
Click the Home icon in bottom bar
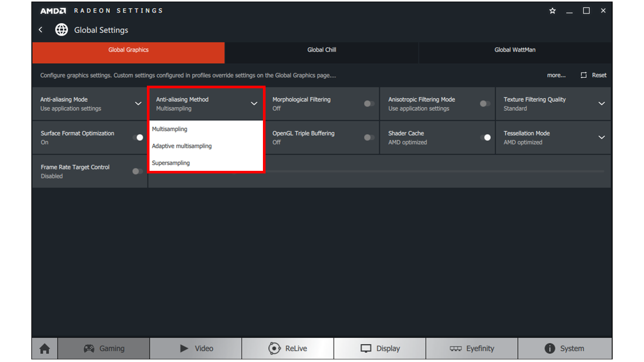tap(44, 348)
